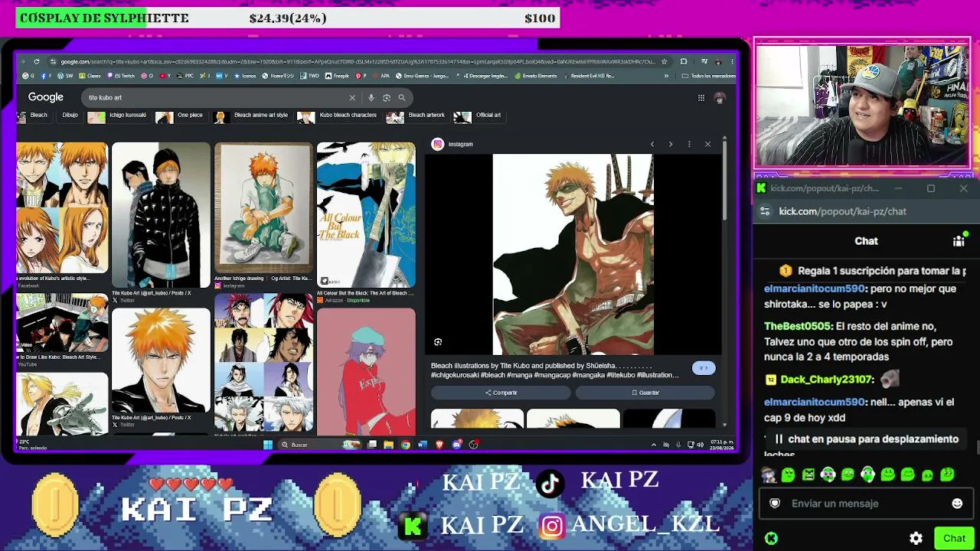Close the image preview panel
The image size is (980, 551).
pyautogui.click(x=707, y=144)
